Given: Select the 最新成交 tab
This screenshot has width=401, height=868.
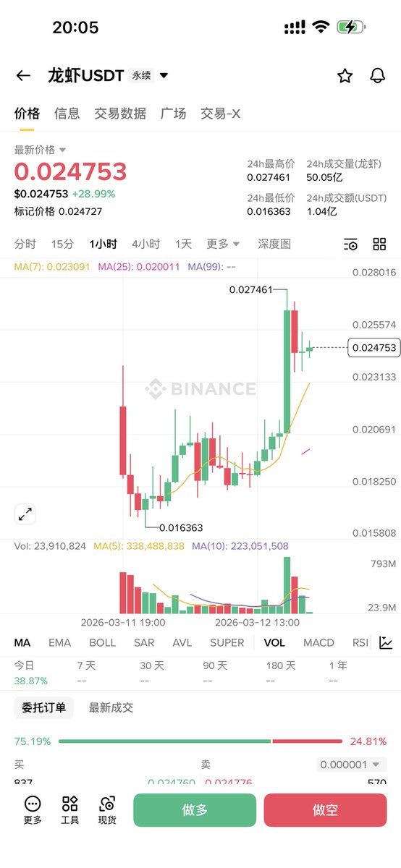Looking at the screenshot, I should tap(111, 708).
